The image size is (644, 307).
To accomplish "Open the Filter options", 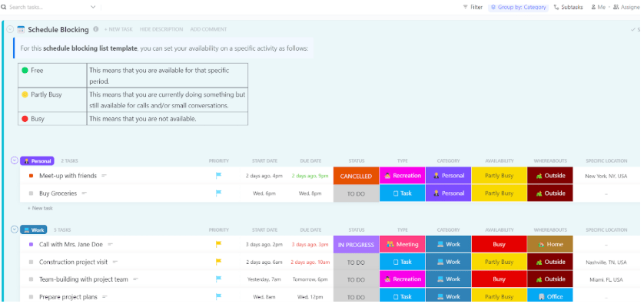I will pos(473,7).
